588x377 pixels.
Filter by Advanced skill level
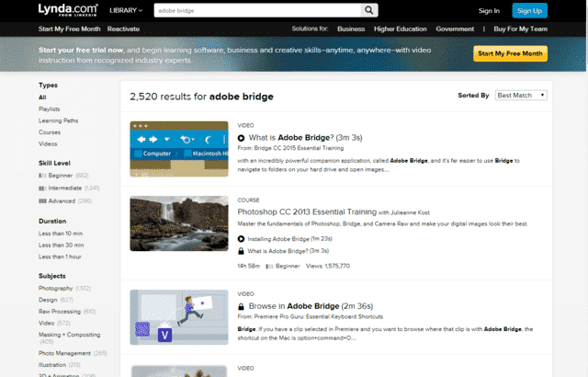(62, 201)
